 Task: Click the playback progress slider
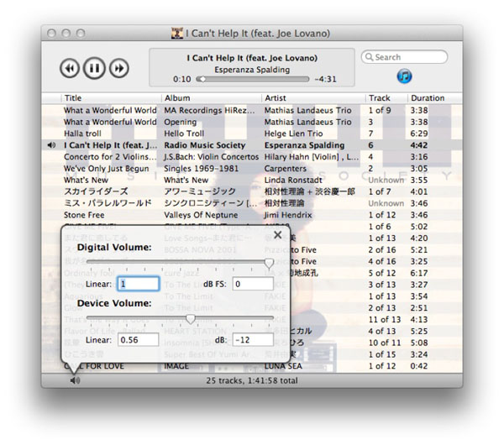[252, 79]
